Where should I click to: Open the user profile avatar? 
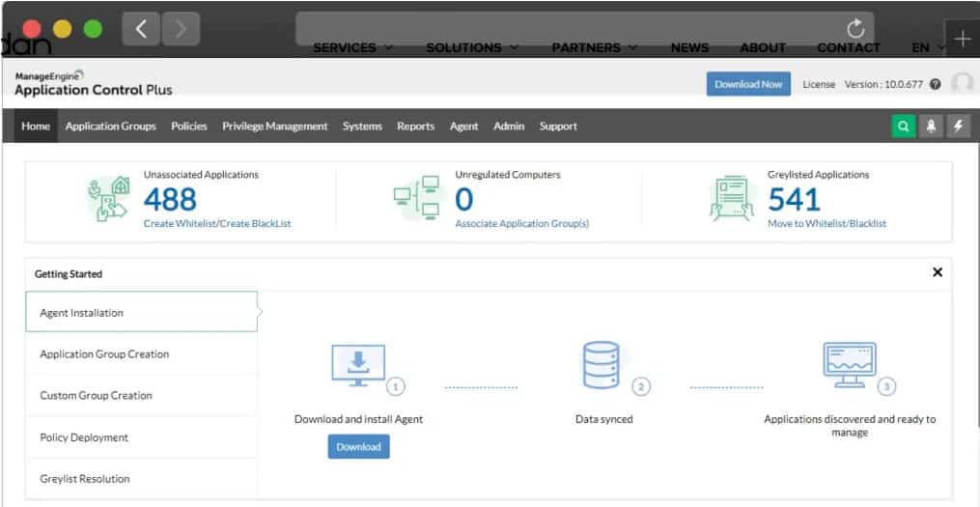963,83
